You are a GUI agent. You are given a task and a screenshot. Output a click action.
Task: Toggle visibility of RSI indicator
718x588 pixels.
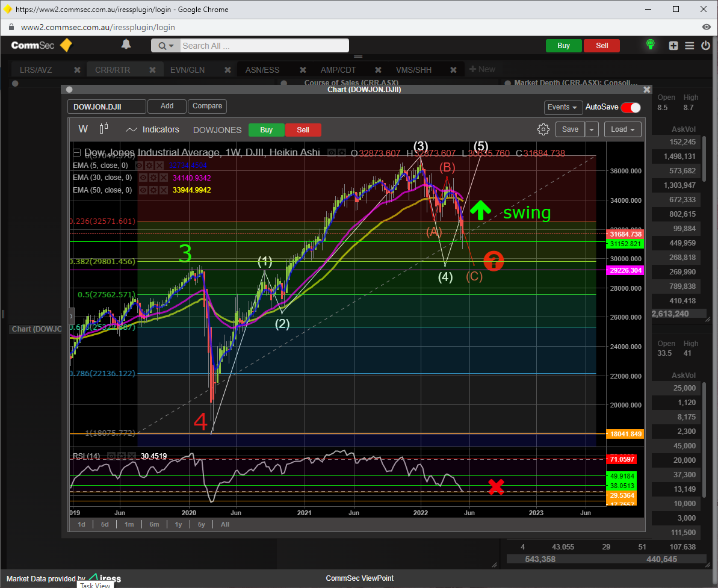point(112,456)
